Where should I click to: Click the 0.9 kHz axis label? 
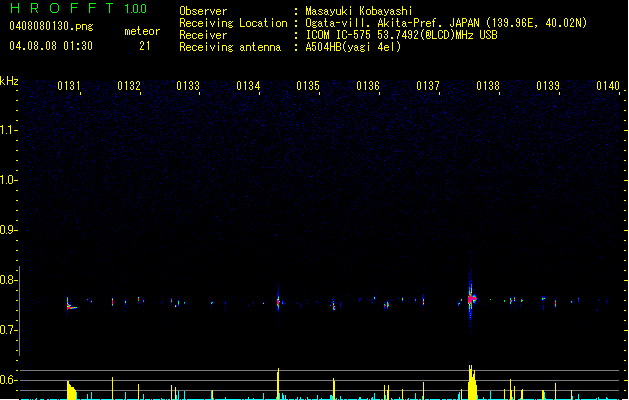[8, 230]
